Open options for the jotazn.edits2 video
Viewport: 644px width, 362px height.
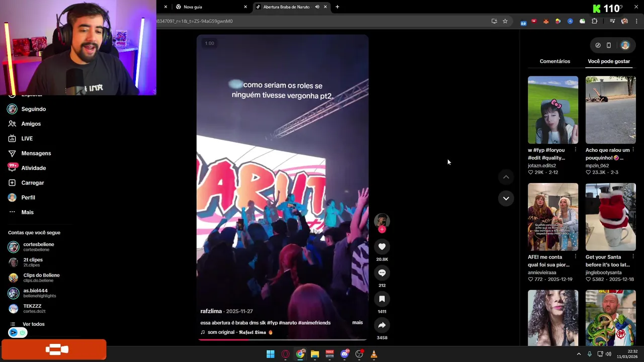[x=575, y=150]
